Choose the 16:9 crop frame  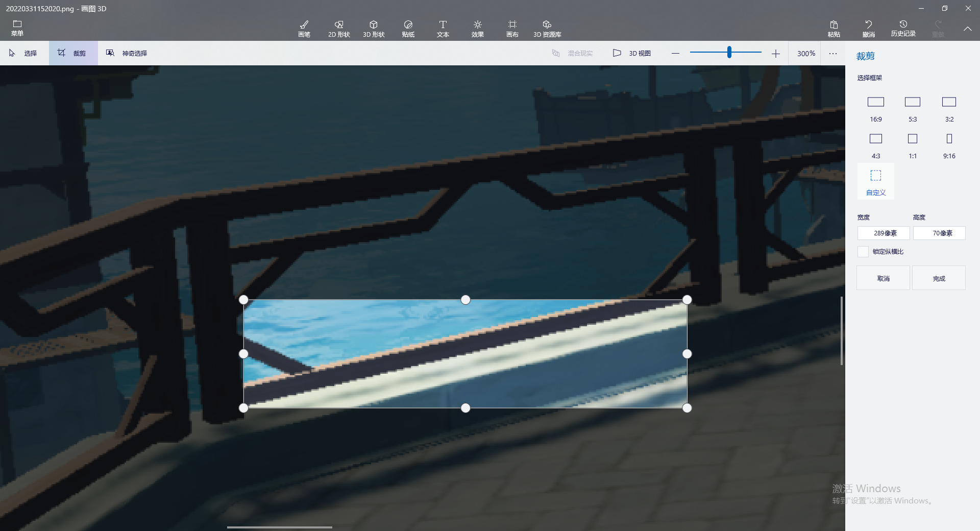876,109
